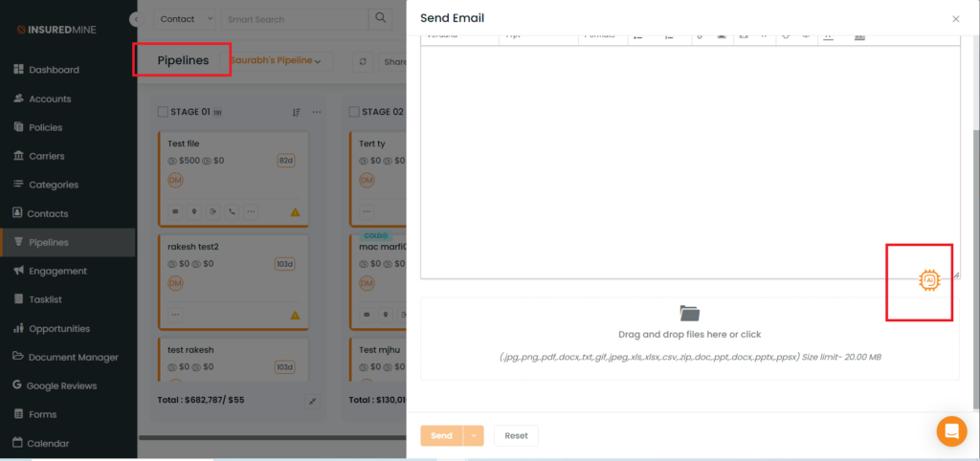Click the AI assistant chip icon
The image size is (980, 461).
click(928, 280)
